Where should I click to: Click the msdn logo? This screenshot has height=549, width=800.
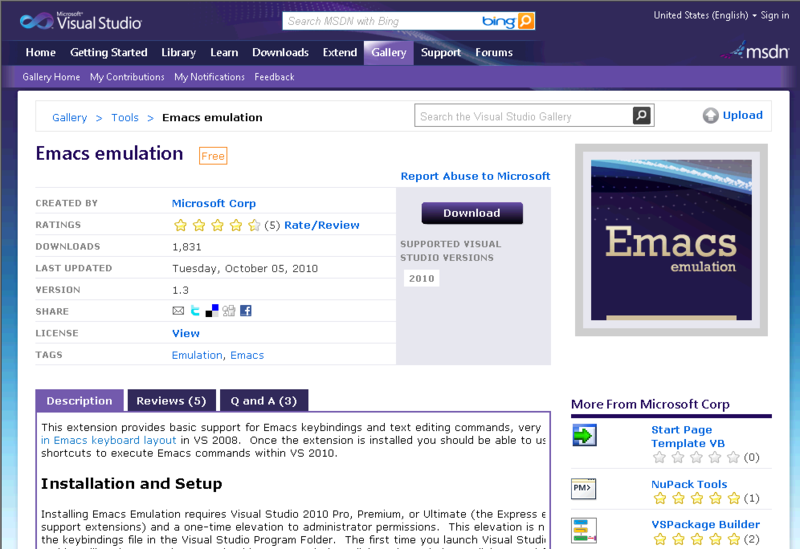pyautogui.click(x=756, y=51)
